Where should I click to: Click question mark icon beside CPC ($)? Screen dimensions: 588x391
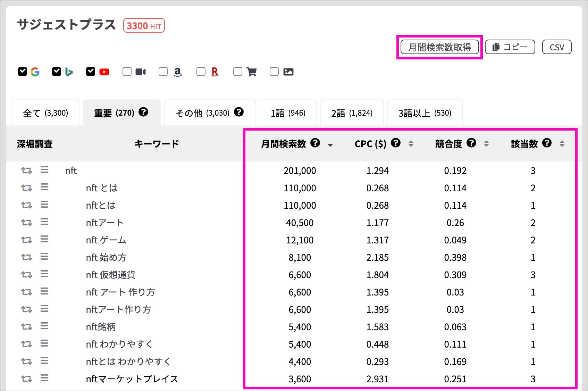click(x=396, y=143)
